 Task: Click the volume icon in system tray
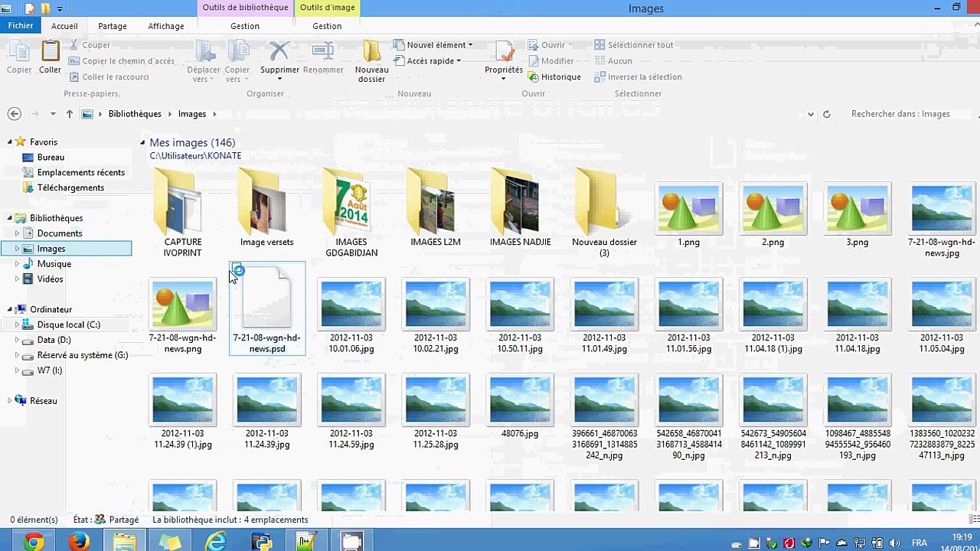(895, 543)
